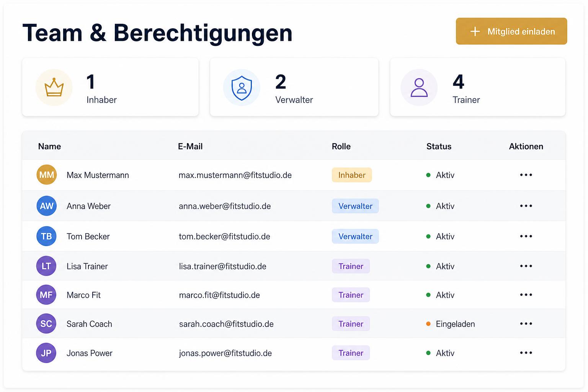The image size is (588, 392).
Task: Click the Verwalter label on summary card
Action: (294, 100)
